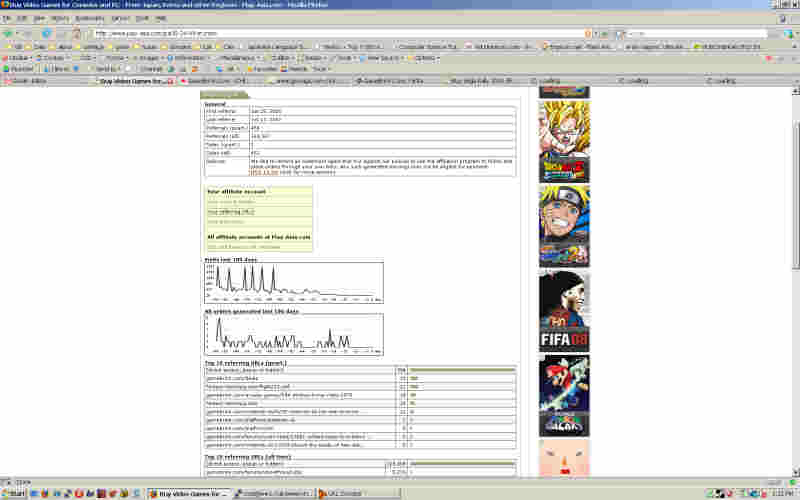Open the Naruto game cover thumbnail
800x500 pixels.
564,226
